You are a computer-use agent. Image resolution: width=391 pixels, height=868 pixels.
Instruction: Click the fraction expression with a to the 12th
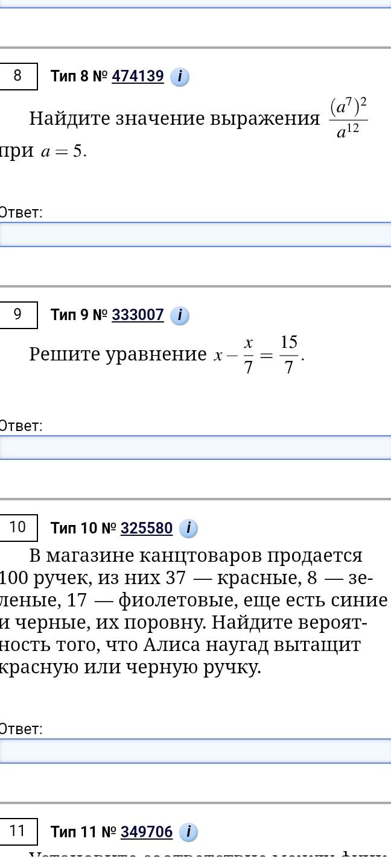(x=349, y=118)
